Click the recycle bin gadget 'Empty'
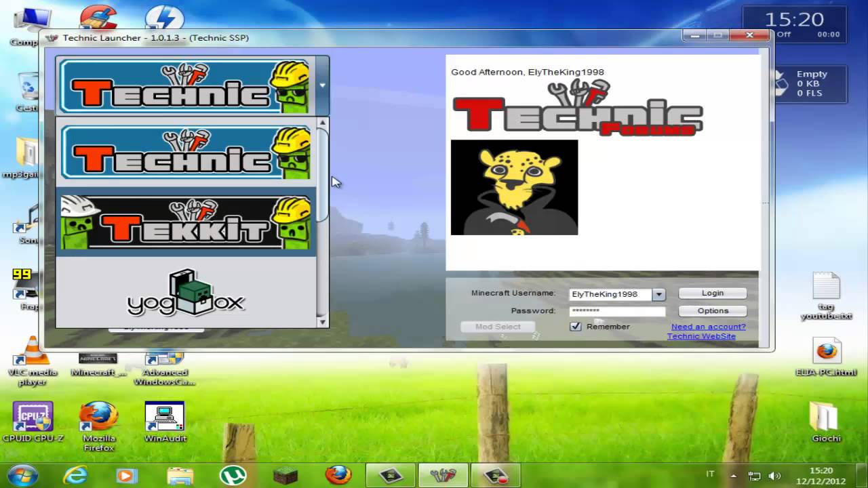Viewport: 868px width, 488px height. [810, 83]
